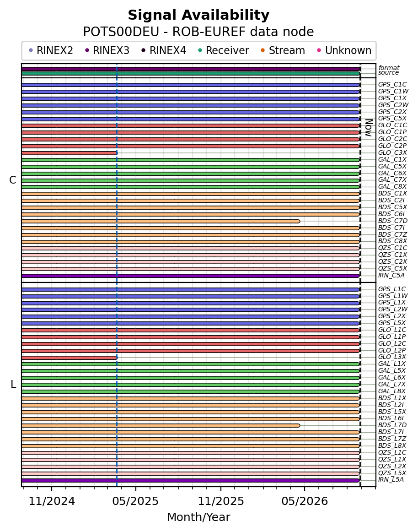
Task: Click the RINEX2 legend dot
Action: (x=31, y=50)
